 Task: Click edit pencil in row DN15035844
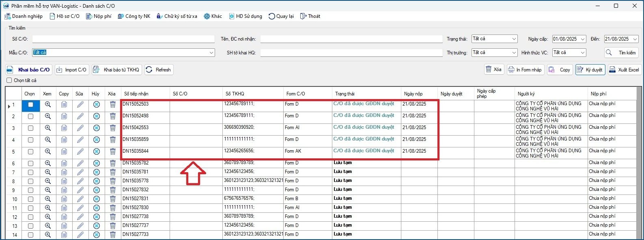[80, 152]
